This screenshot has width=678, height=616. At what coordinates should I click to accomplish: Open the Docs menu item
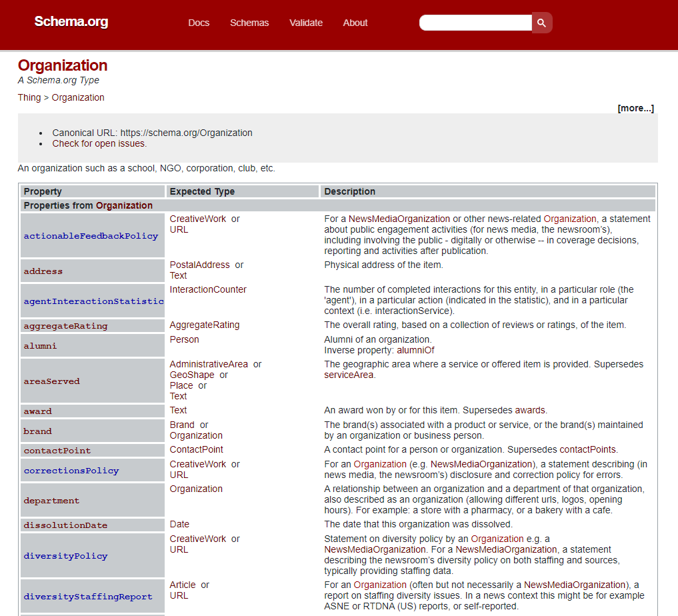[x=199, y=23]
